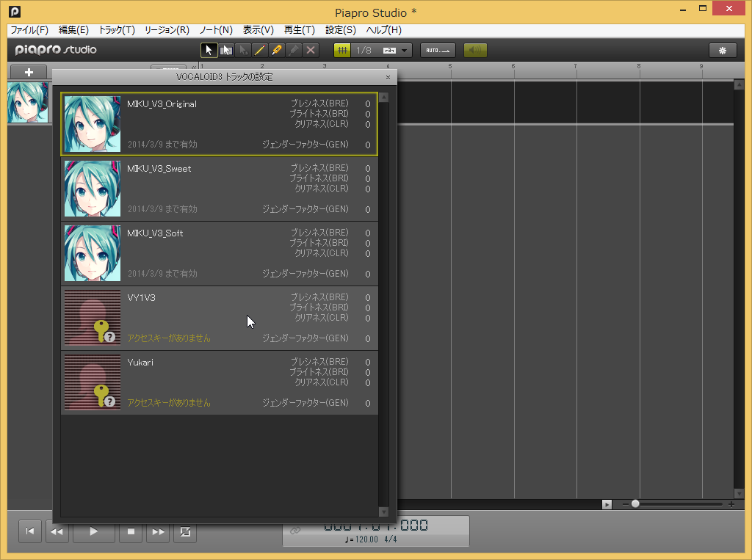The width and height of the screenshot is (752, 560).
Task: Click the Yukari locked key icon
Action: point(103,396)
